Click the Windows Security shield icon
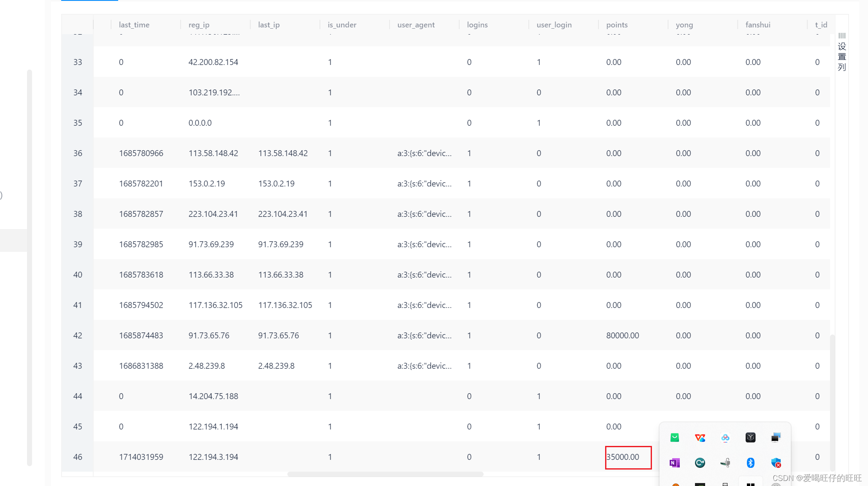The height and width of the screenshot is (486, 868). click(x=776, y=463)
